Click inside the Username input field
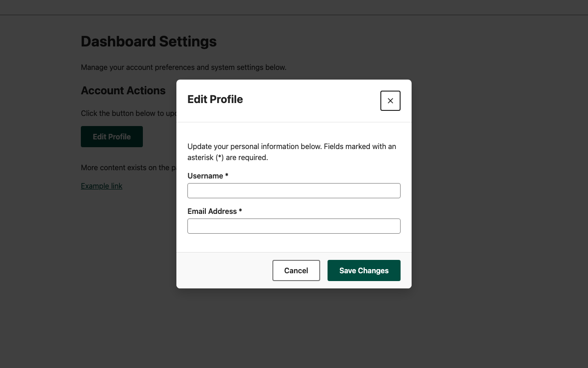Screen dimensions: 588x368 [294, 190]
